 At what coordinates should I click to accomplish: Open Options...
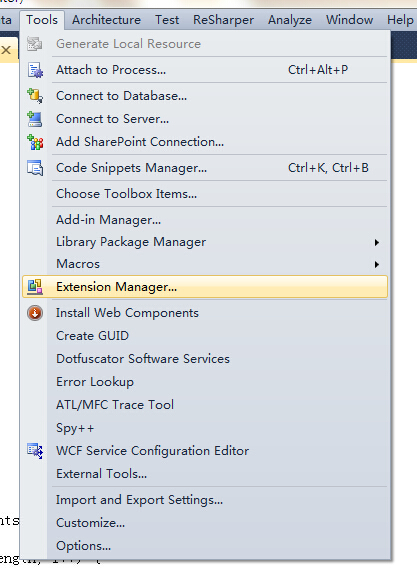click(x=205, y=546)
